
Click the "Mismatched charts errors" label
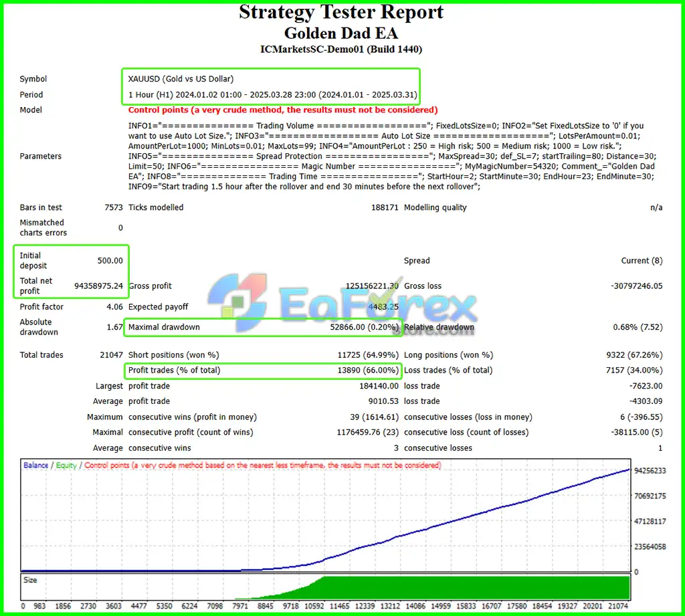43,227
